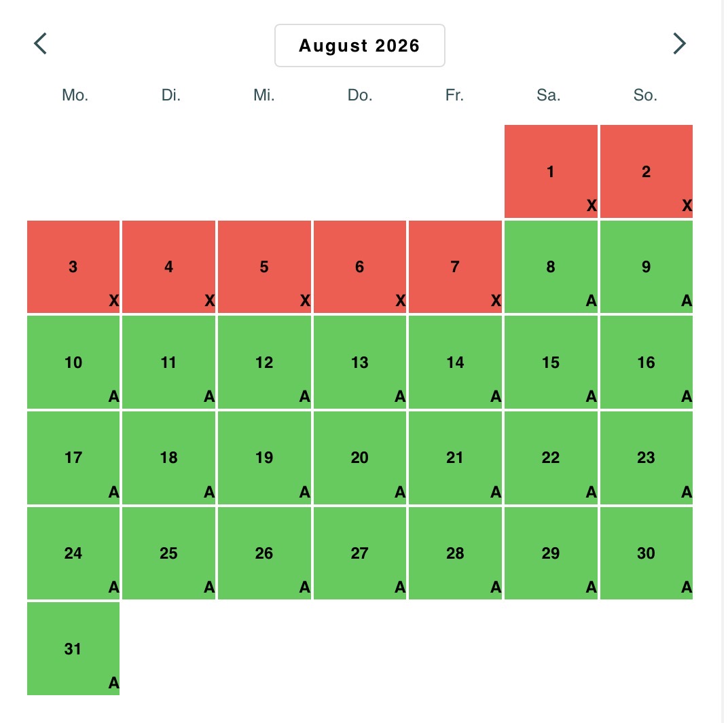The width and height of the screenshot is (728, 723).
Task: Select unavailable date August 1
Action: (x=551, y=172)
